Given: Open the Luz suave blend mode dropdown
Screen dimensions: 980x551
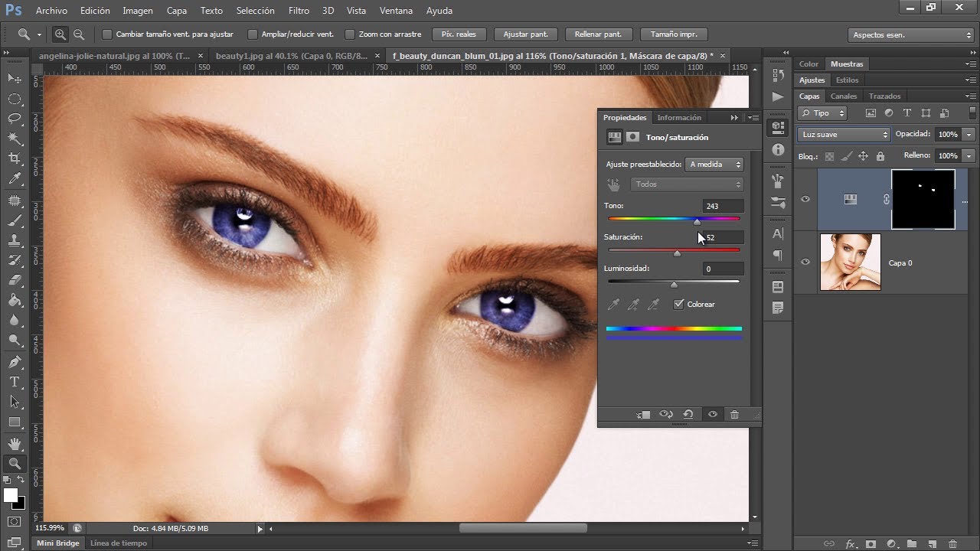Looking at the screenshot, I should tap(844, 135).
